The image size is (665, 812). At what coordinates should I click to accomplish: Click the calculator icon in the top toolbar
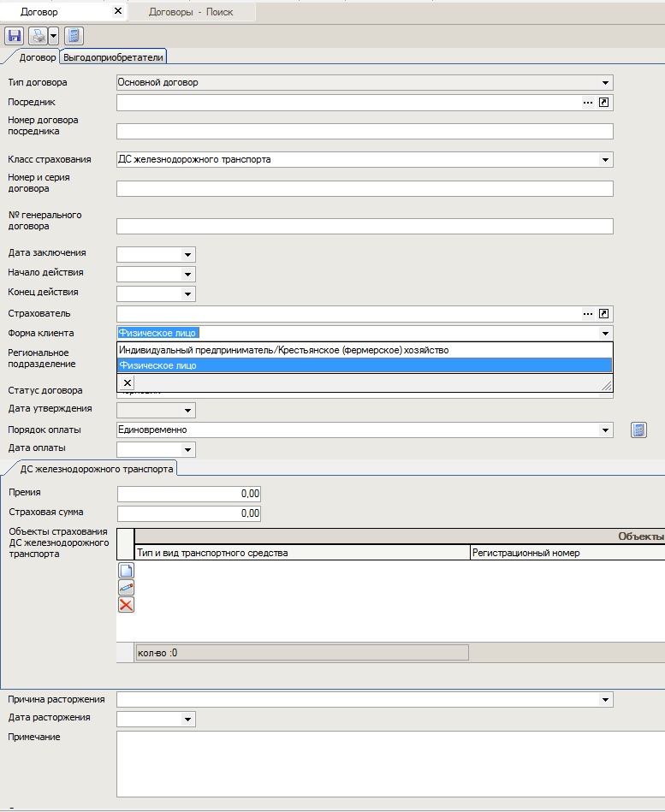74,36
